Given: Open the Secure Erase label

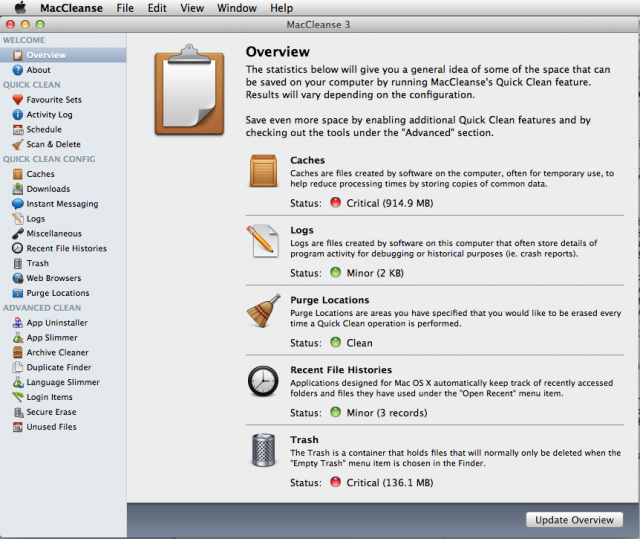Looking at the screenshot, I should [51, 412].
